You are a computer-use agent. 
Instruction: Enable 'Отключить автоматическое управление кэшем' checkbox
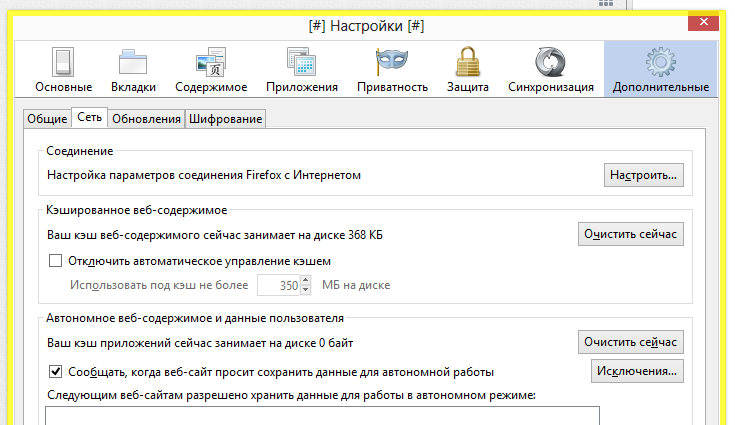click(56, 261)
